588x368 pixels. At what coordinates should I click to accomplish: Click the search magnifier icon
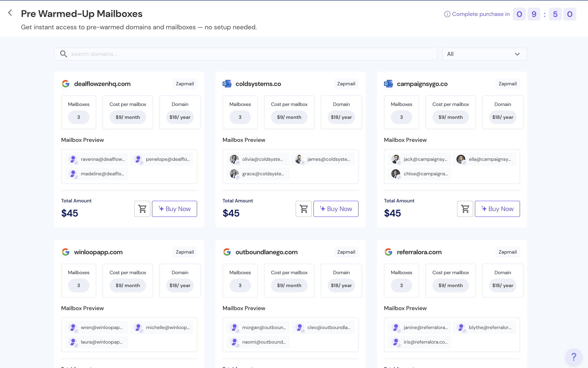point(64,54)
